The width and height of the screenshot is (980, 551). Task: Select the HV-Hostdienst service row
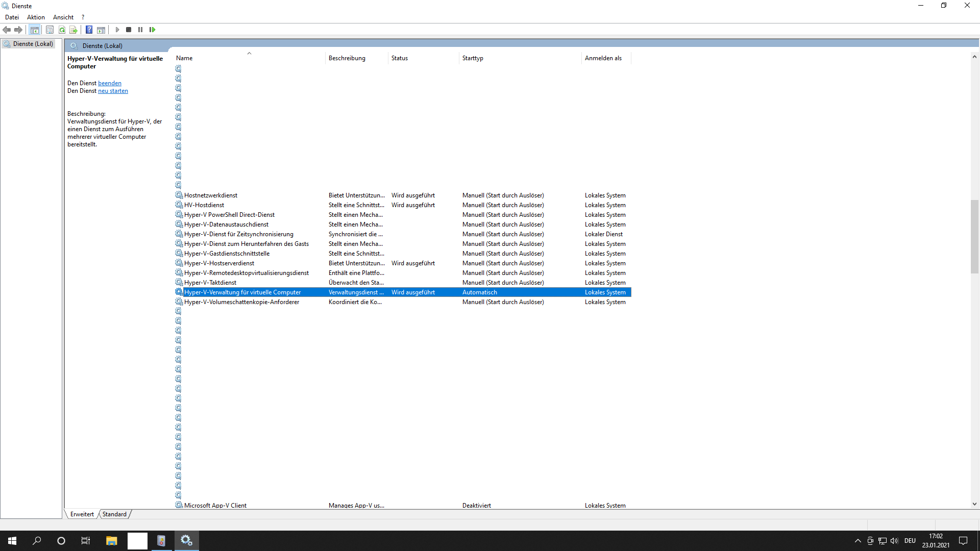coord(403,205)
